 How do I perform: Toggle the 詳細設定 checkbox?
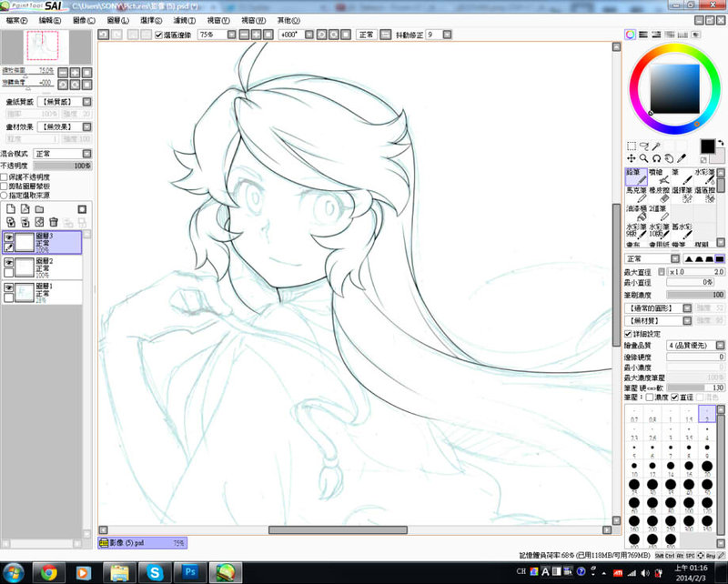[x=628, y=334]
